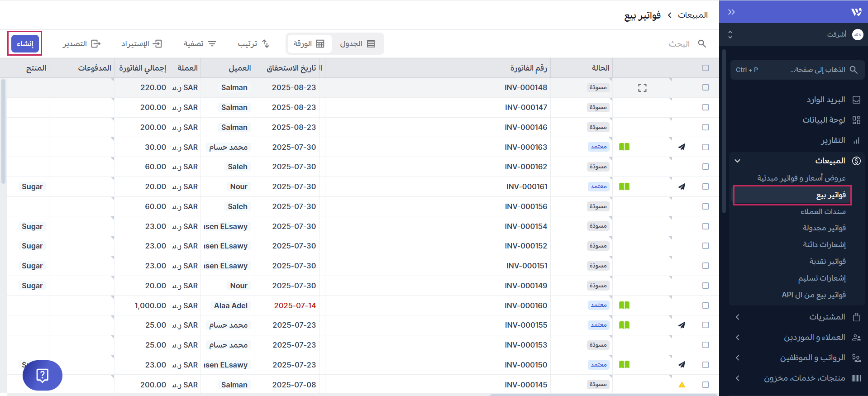Collapse the sidebar with the double-arrow icon
The width and height of the screenshot is (868, 396).
point(731,12)
